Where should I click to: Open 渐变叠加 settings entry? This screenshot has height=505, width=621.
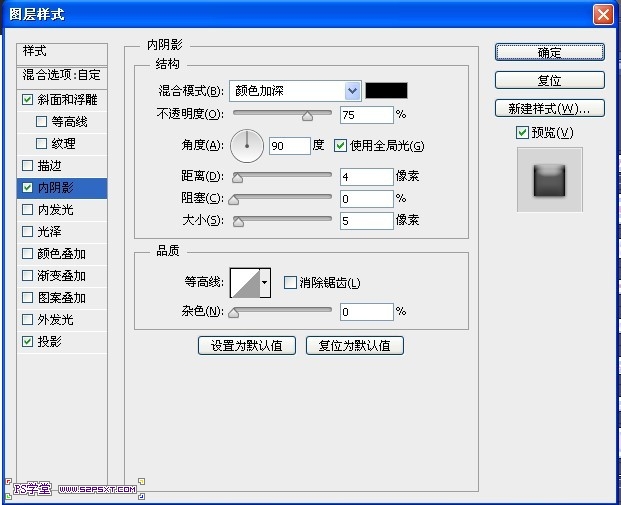61,276
